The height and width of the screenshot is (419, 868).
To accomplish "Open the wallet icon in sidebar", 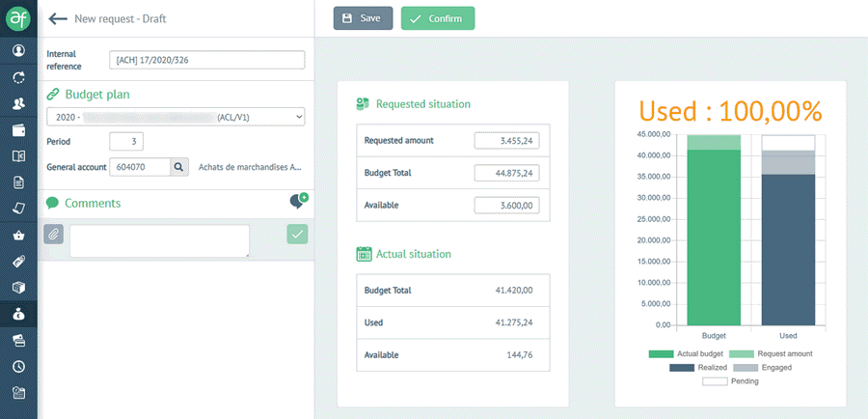I will point(18,129).
